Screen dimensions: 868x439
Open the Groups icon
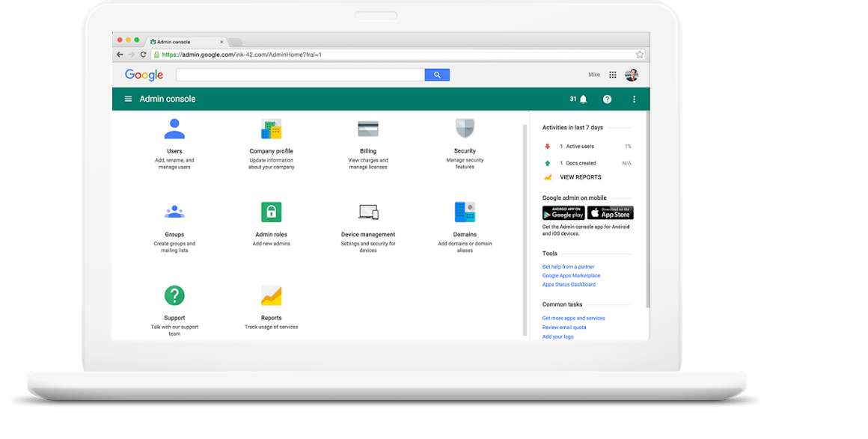(174, 212)
